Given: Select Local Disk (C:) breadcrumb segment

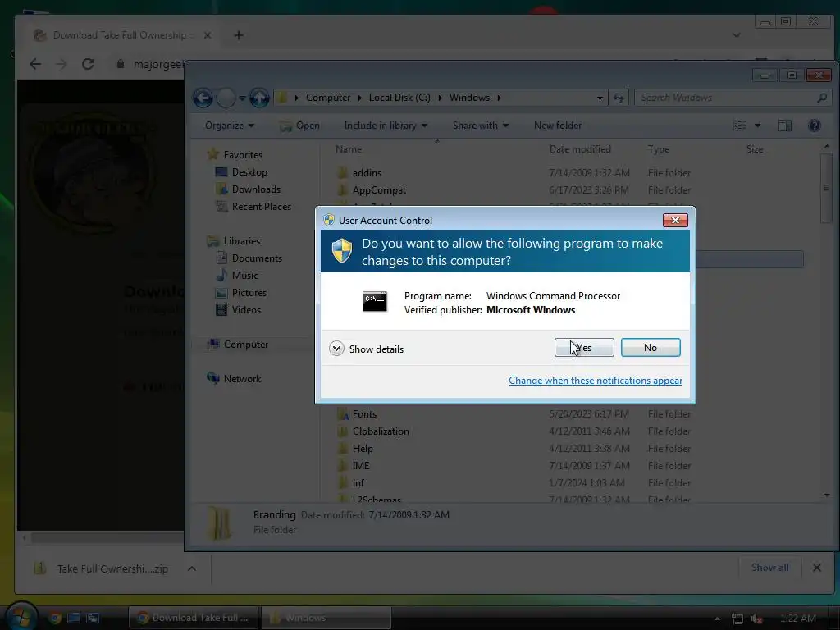Looking at the screenshot, I should 399,98.
